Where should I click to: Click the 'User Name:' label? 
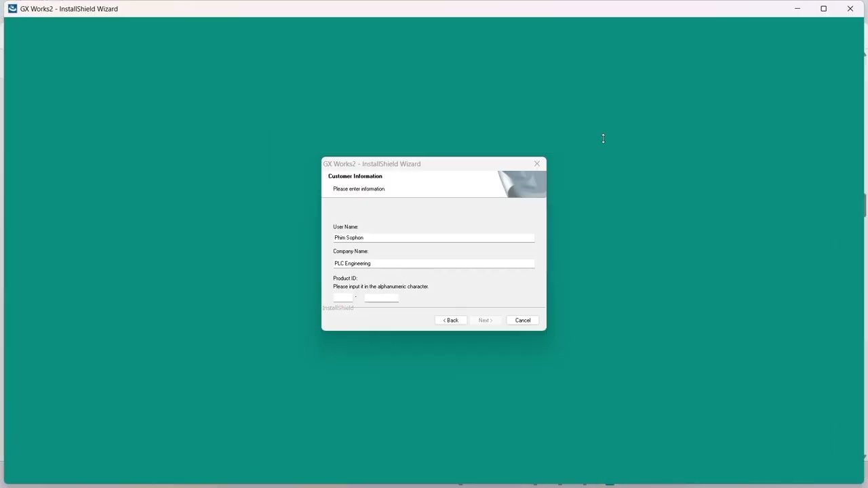[346, 227]
